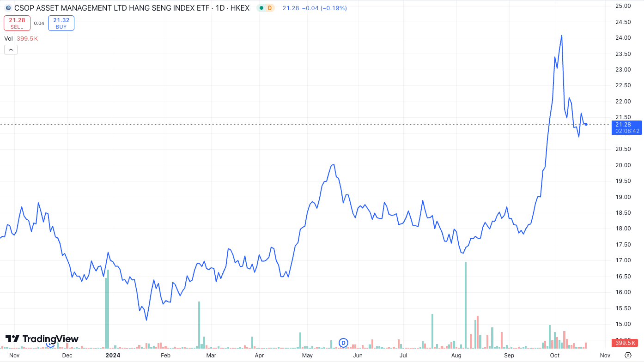
Task: Click the tallest green volume bar in August
Action: 465,305
